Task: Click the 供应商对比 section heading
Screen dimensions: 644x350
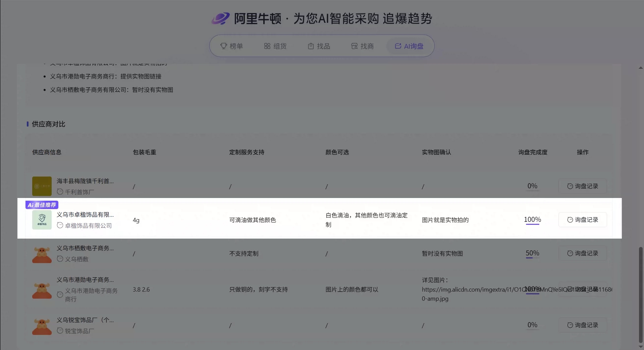Action: pyautogui.click(x=48, y=124)
